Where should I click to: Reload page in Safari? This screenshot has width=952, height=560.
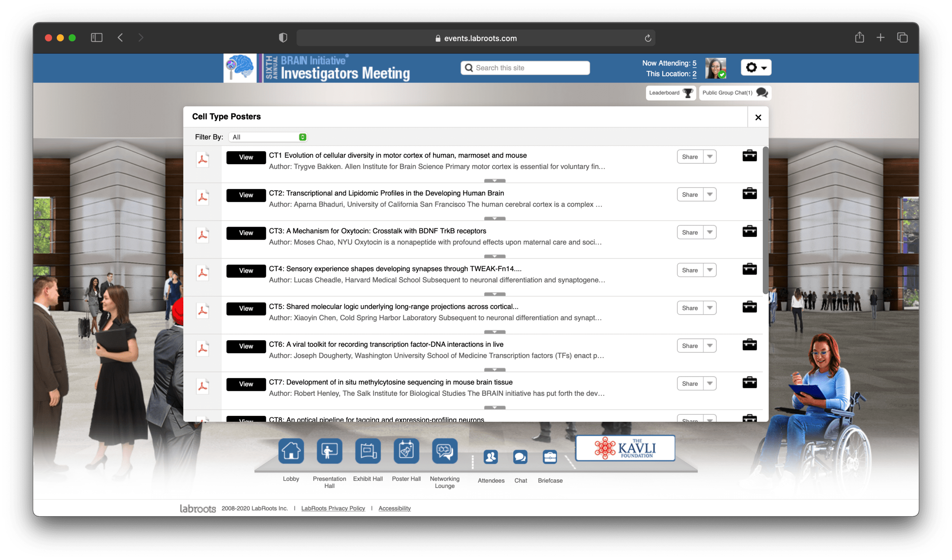tap(648, 38)
